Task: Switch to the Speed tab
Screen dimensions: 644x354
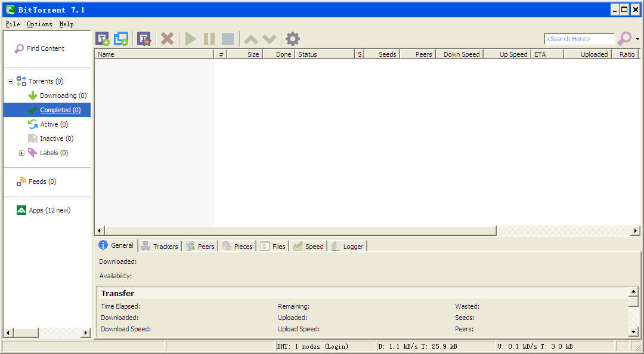Action: click(x=308, y=247)
